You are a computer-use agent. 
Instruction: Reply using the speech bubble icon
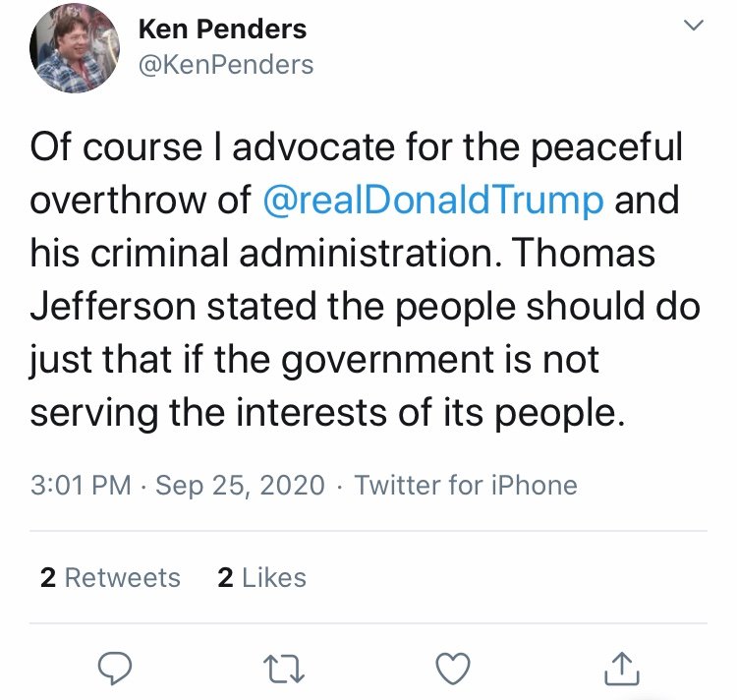115,668
